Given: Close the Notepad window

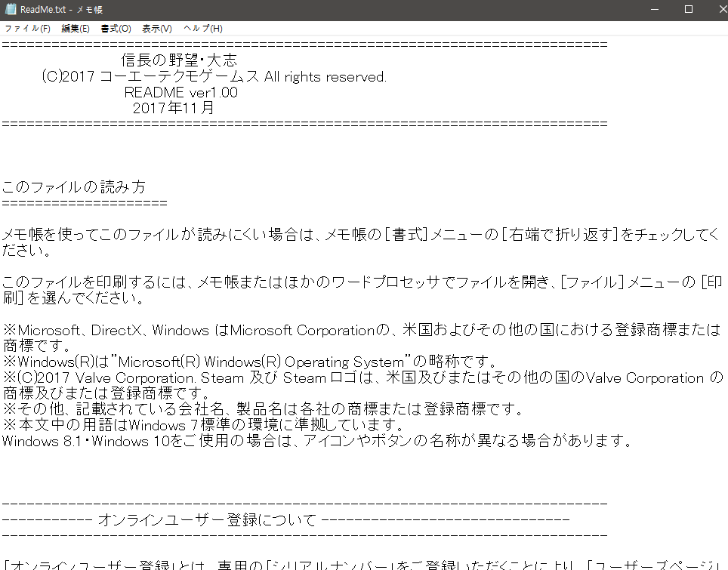Looking at the screenshot, I should (x=721, y=9).
